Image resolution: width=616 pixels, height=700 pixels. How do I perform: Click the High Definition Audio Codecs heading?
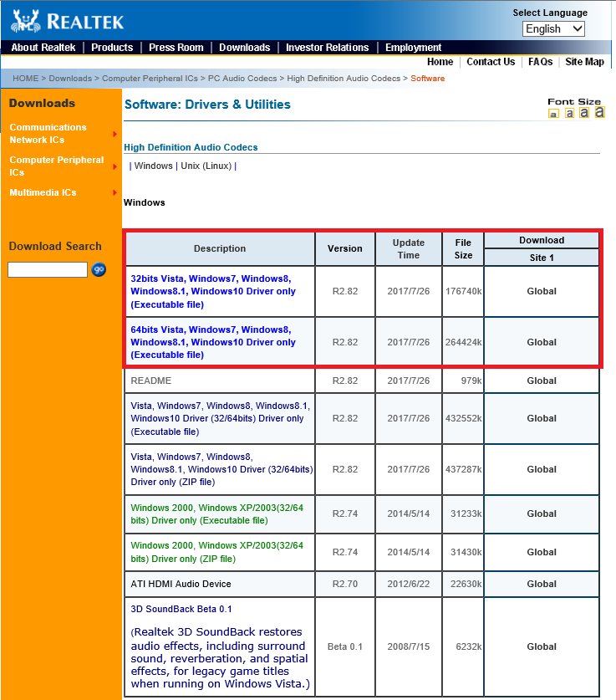pyautogui.click(x=191, y=147)
